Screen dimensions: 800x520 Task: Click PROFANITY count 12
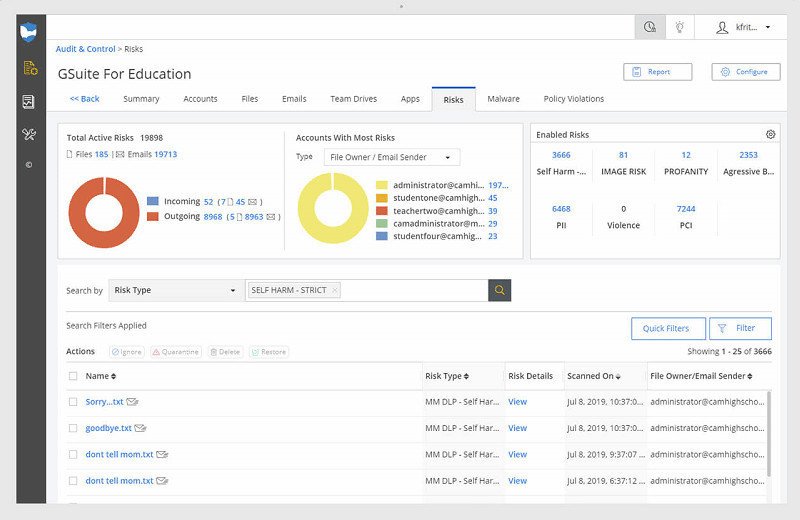tap(686, 155)
